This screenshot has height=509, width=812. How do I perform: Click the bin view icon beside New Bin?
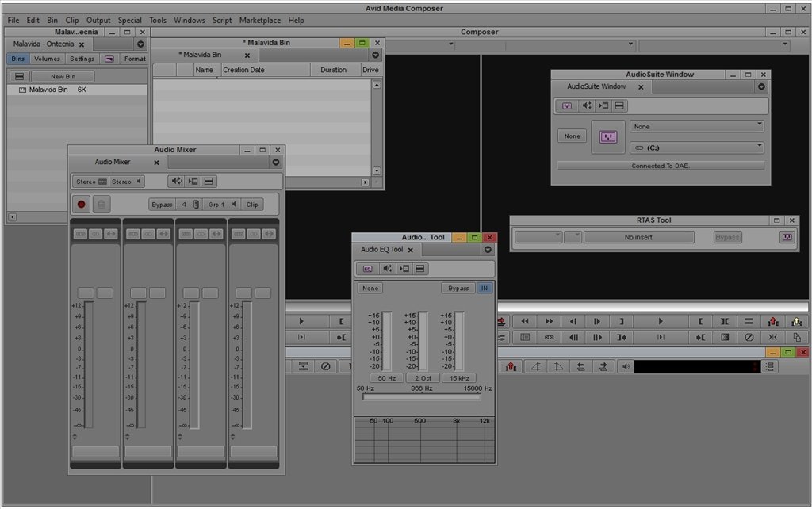(19, 76)
